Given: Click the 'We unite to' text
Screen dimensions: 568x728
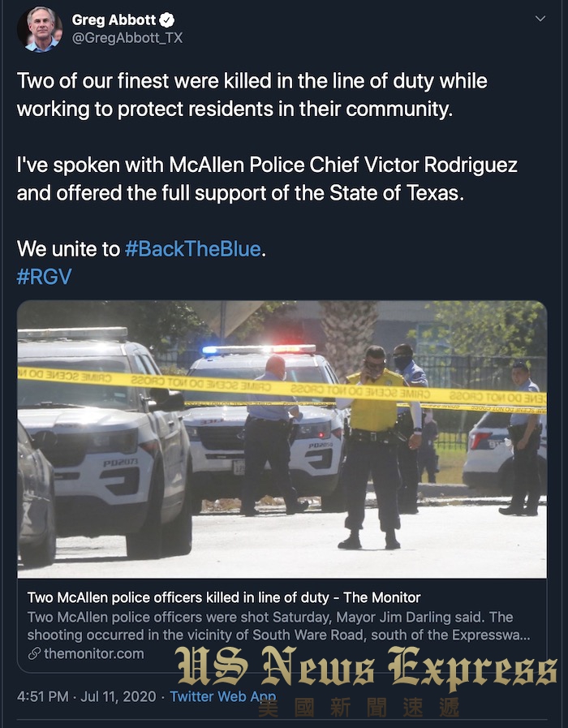Looking at the screenshot, I should pos(68,249).
